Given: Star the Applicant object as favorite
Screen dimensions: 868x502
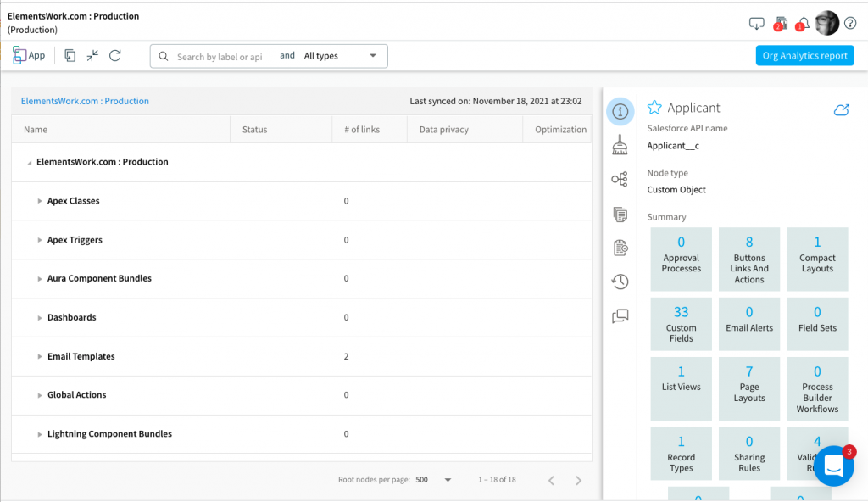Looking at the screenshot, I should [654, 108].
